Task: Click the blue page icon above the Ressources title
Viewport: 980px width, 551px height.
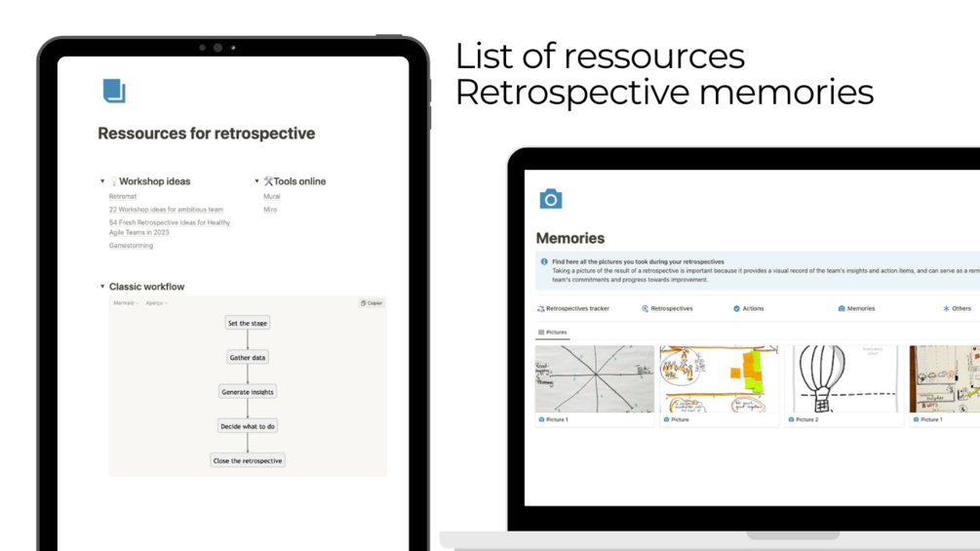Action: point(114,91)
